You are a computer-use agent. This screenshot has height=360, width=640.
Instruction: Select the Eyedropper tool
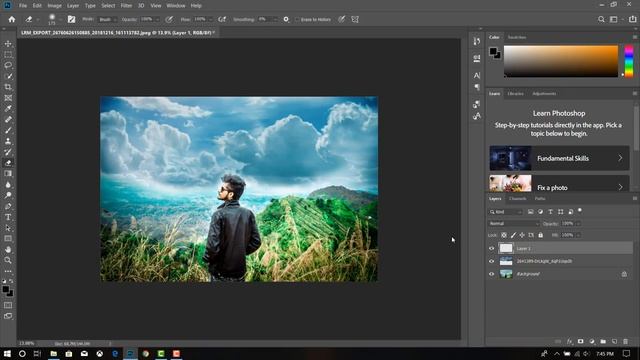coord(8,109)
